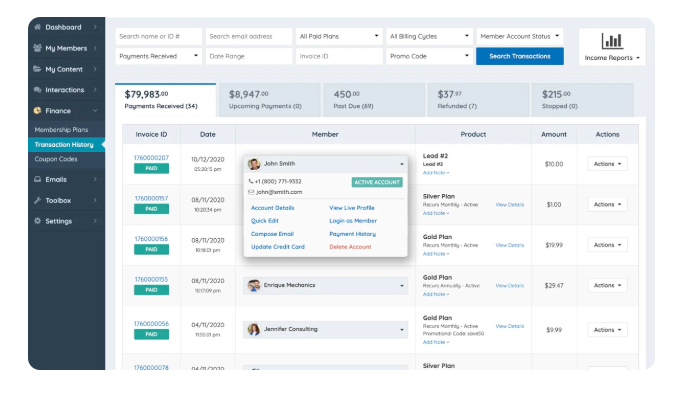Open invoice 1760000056
The width and height of the screenshot is (674, 396).
point(151,323)
